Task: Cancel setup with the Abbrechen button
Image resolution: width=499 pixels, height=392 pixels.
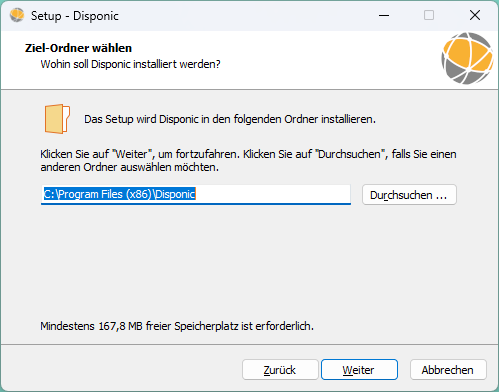Action: [x=448, y=369]
